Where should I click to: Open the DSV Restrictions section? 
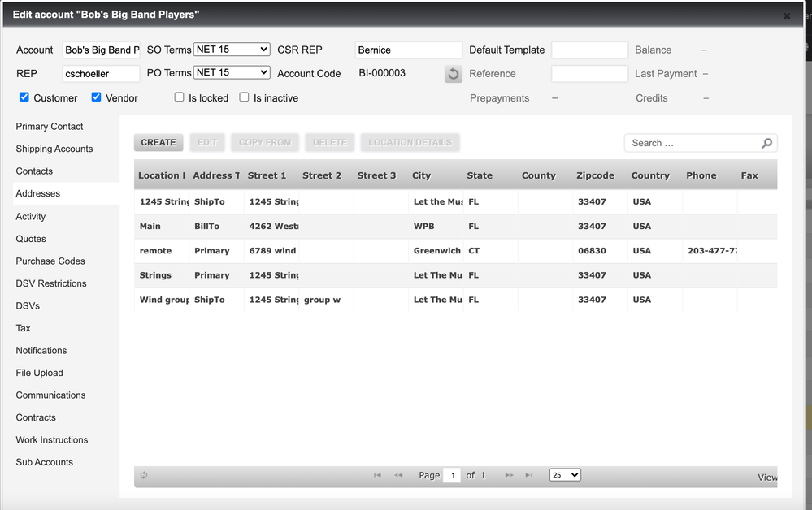click(x=50, y=283)
